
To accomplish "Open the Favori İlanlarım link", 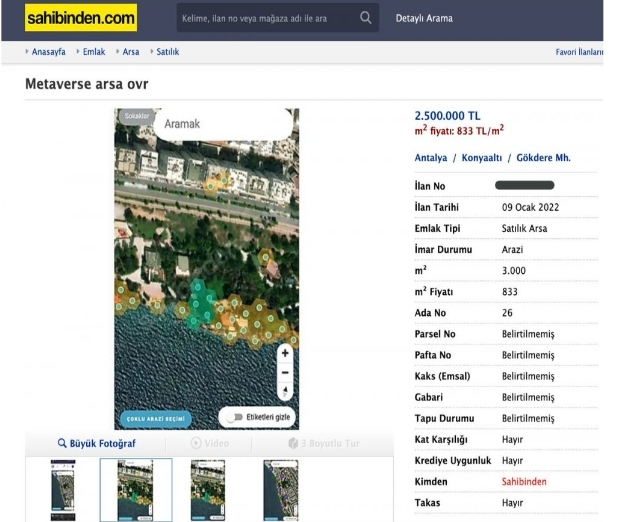I will pyautogui.click(x=579, y=51).
